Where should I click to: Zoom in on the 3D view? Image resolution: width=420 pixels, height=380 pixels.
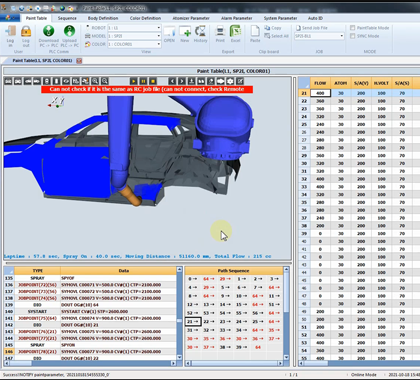[x=95, y=81]
